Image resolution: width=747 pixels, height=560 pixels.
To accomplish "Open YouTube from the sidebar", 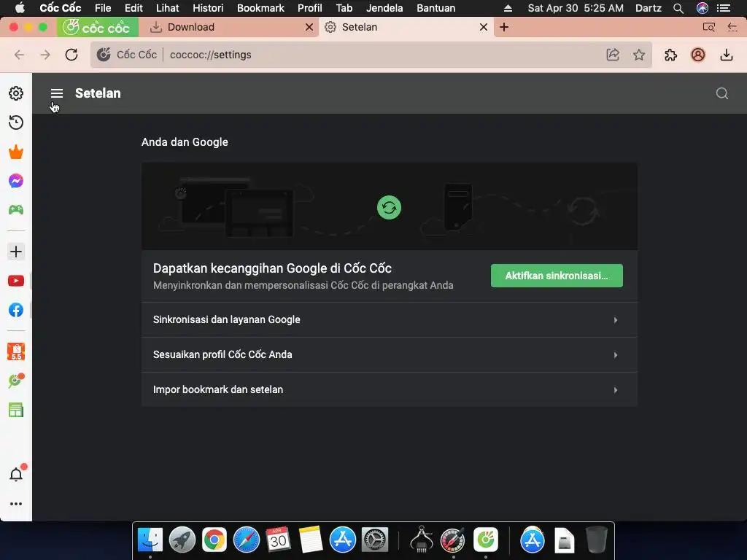I will 16,281.
